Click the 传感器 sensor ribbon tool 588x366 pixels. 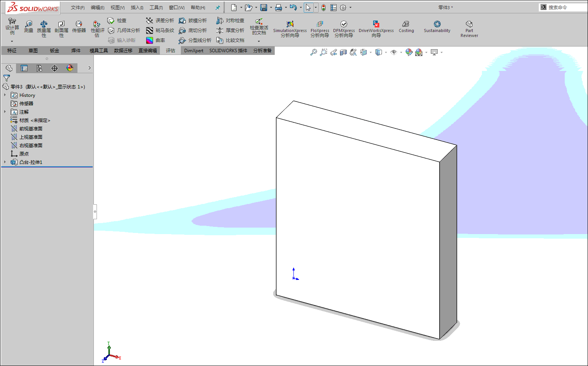pyautogui.click(x=79, y=27)
